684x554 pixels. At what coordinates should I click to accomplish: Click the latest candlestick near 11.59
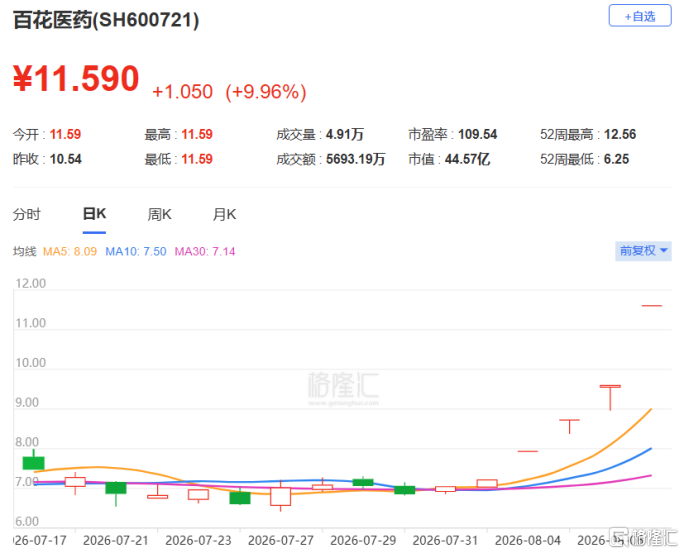[x=652, y=306]
